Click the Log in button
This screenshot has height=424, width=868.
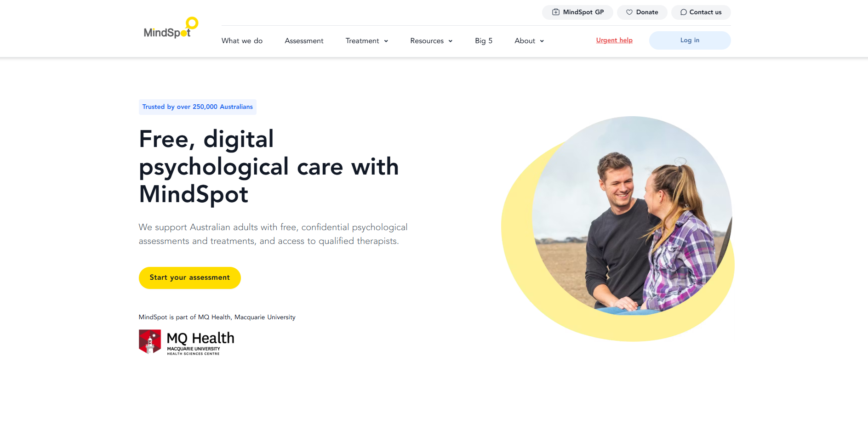pyautogui.click(x=690, y=40)
